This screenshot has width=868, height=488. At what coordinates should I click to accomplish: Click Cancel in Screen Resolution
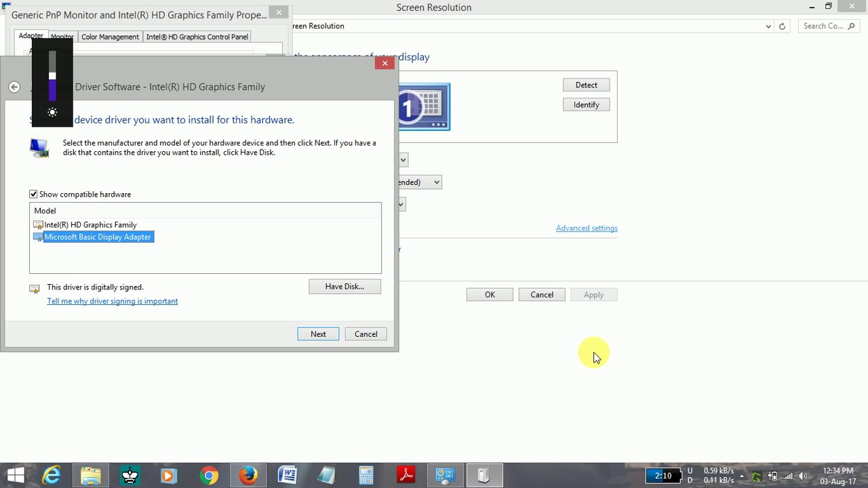[x=542, y=295]
